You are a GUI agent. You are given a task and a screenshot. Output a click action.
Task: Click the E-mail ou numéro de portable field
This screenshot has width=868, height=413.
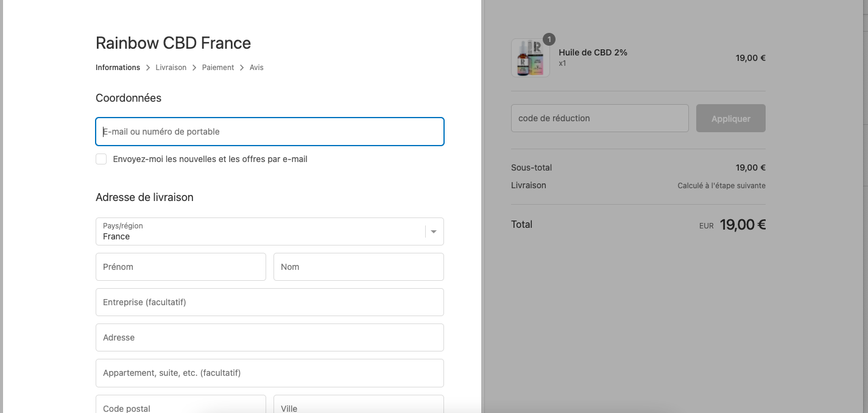pos(270,132)
